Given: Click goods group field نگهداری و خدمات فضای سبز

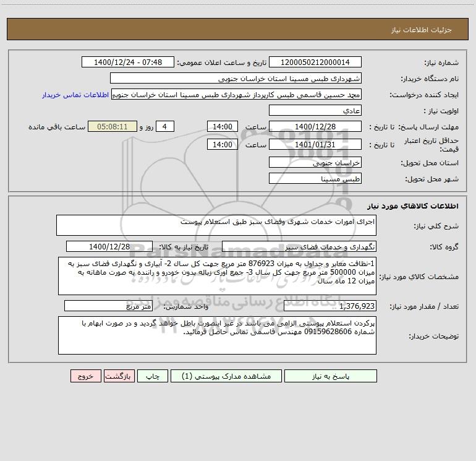Looking at the screenshot, I should [299, 246].
